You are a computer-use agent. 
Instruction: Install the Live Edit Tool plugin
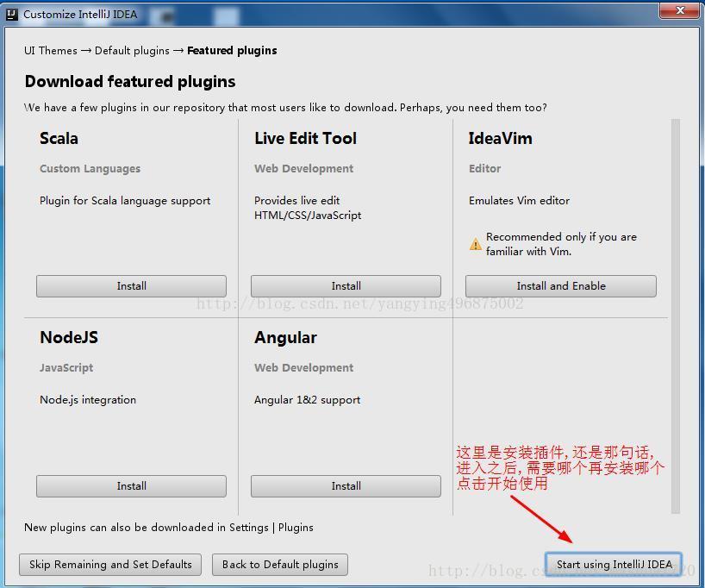pos(345,285)
